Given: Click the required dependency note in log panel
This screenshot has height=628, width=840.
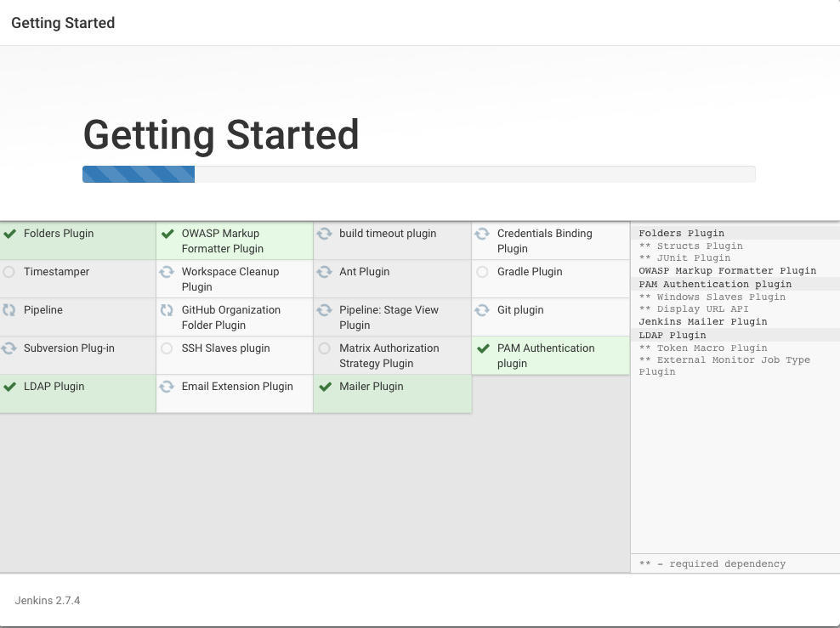Looking at the screenshot, I should pyautogui.click(x=712, y=563).
